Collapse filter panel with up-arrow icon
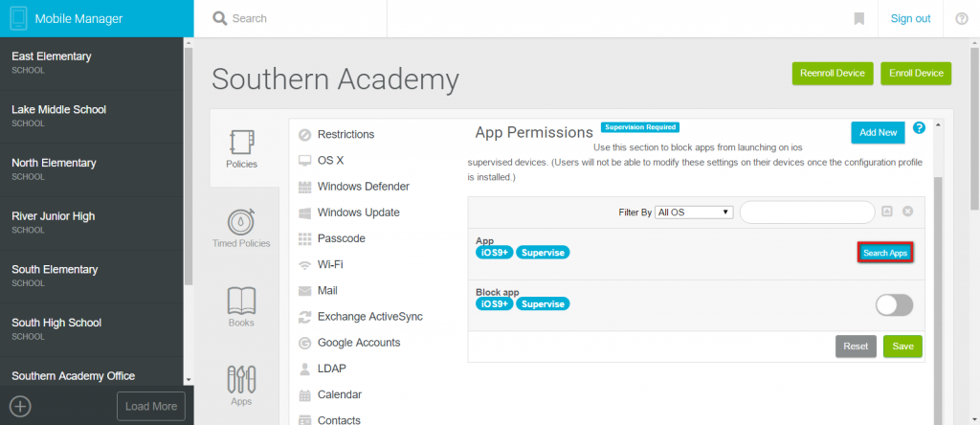Image resolution: width=980 pixels, height=425 pixels. click(886, 212)
